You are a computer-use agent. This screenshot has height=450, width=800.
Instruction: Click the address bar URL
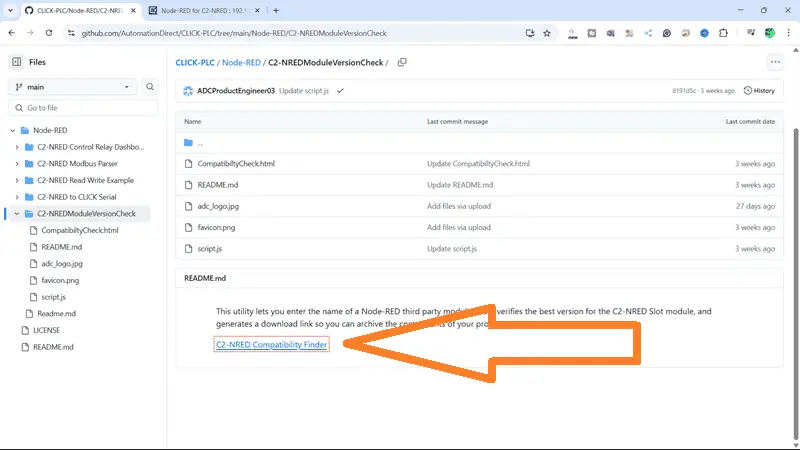tap(234, 33)
